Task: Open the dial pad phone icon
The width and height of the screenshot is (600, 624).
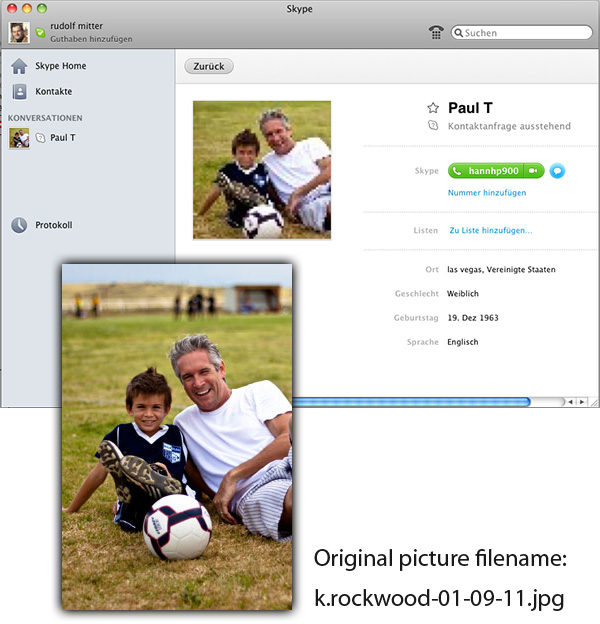Action: coord(436,32)
